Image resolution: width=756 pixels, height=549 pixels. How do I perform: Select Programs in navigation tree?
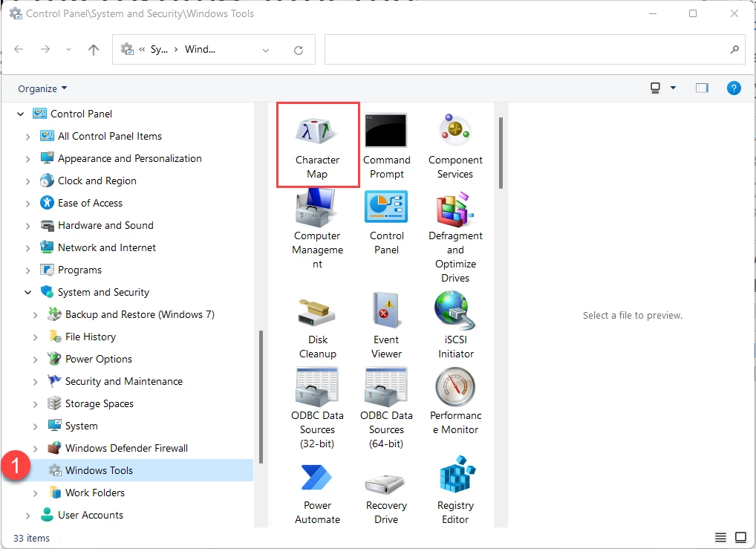pos(79,270)
